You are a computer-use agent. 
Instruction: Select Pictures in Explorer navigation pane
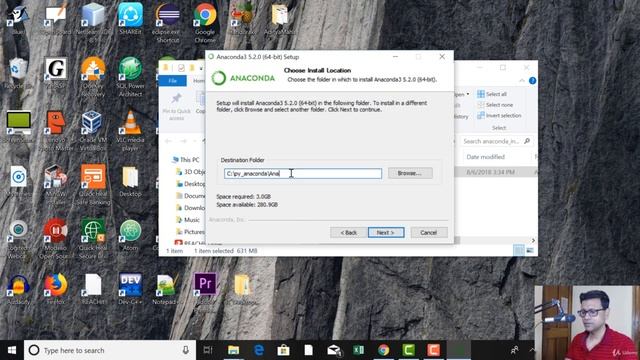[x=191, y=232]
